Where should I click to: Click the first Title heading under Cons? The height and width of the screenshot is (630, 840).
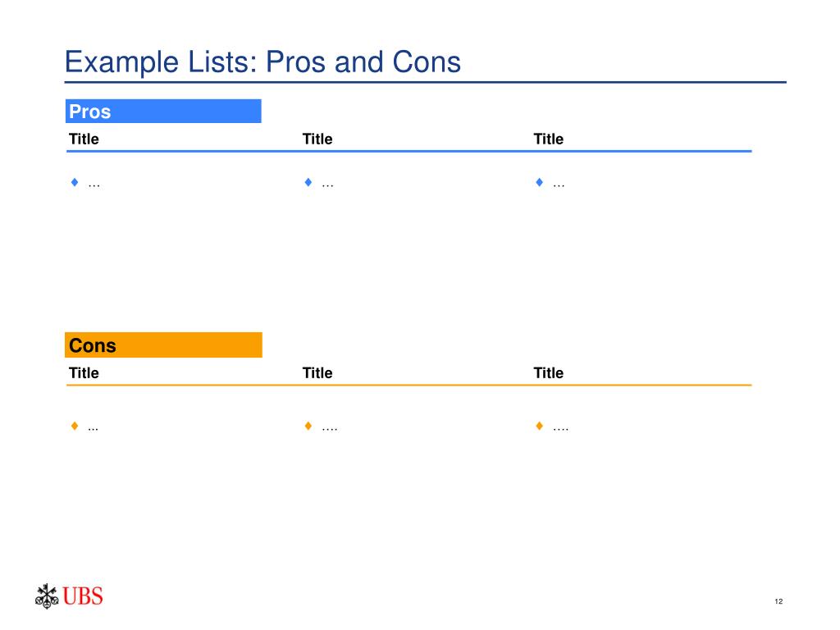pyautogui.click(x=84, y=373)
